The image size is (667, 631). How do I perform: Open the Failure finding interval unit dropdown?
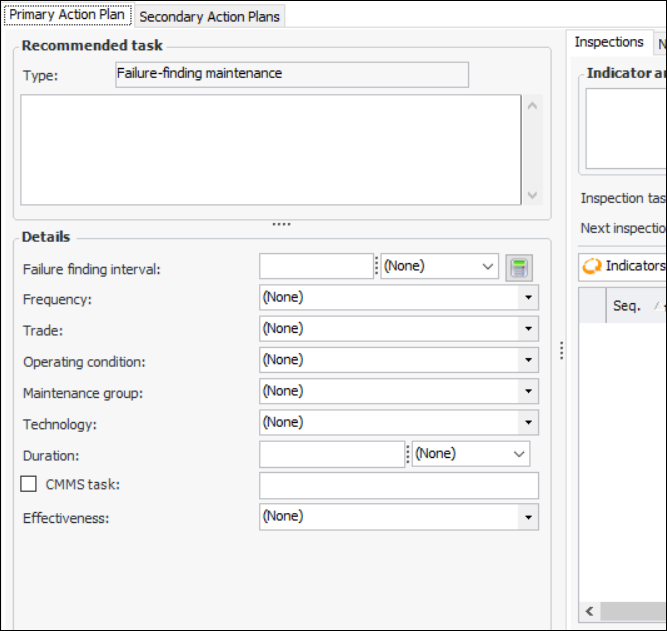(x=439, y=266)
